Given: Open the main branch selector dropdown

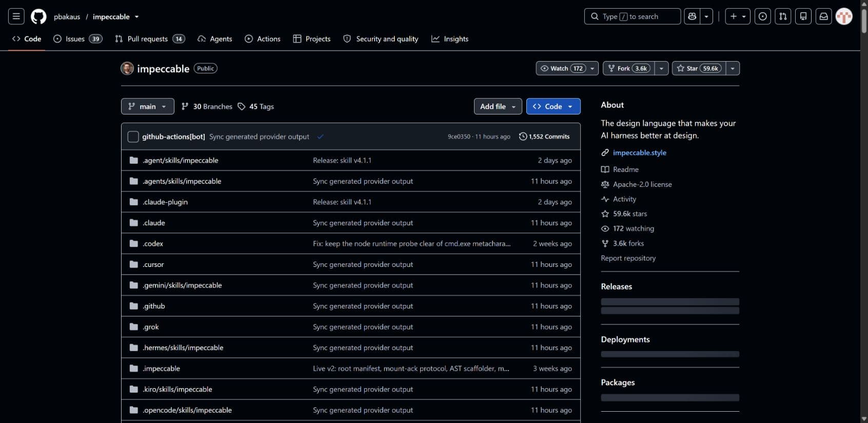Looking at the screenshot, I should click(148, 106).
